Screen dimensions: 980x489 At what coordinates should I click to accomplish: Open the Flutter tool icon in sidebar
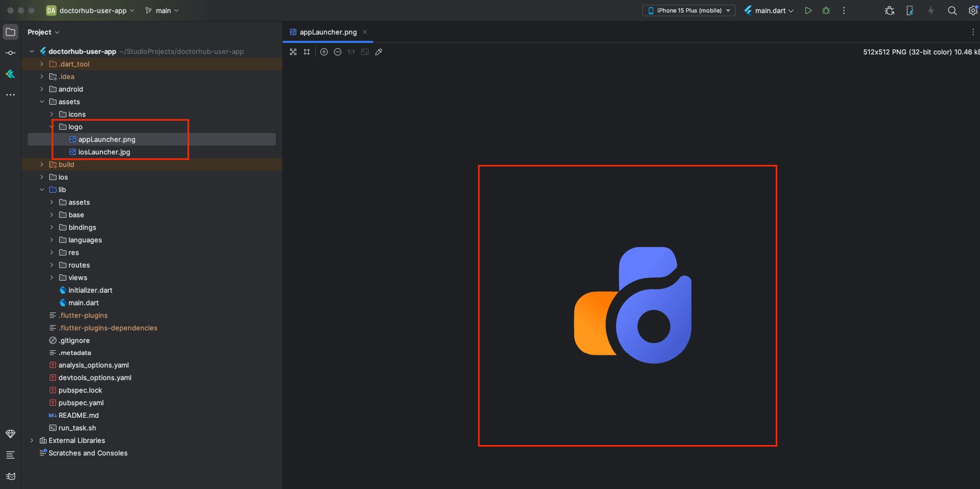click(10, 74)
